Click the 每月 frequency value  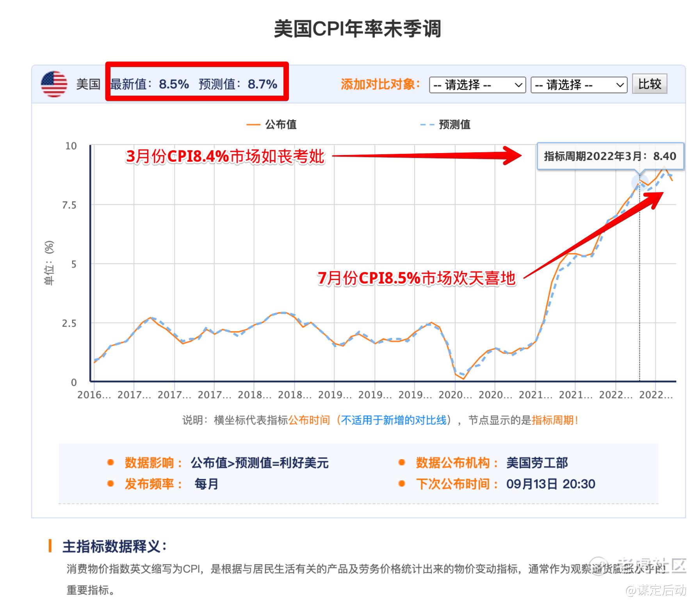[206, 484]
